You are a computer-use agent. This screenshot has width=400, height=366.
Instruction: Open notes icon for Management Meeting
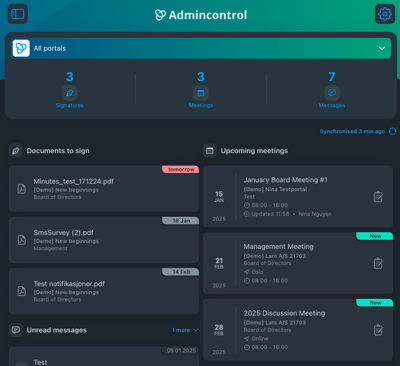(378, 263)
